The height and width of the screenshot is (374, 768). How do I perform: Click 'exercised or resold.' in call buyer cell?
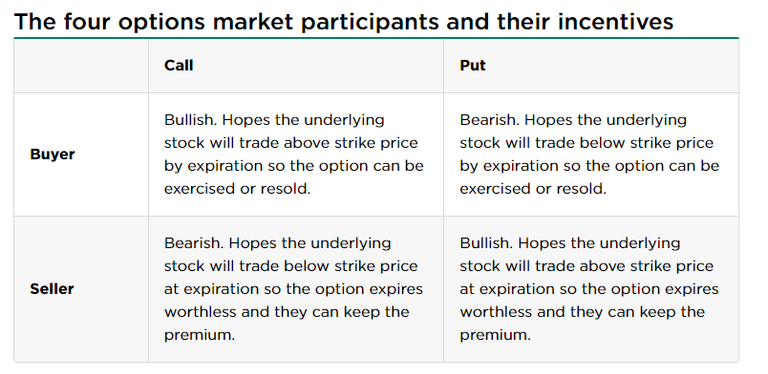pos(238,188)
